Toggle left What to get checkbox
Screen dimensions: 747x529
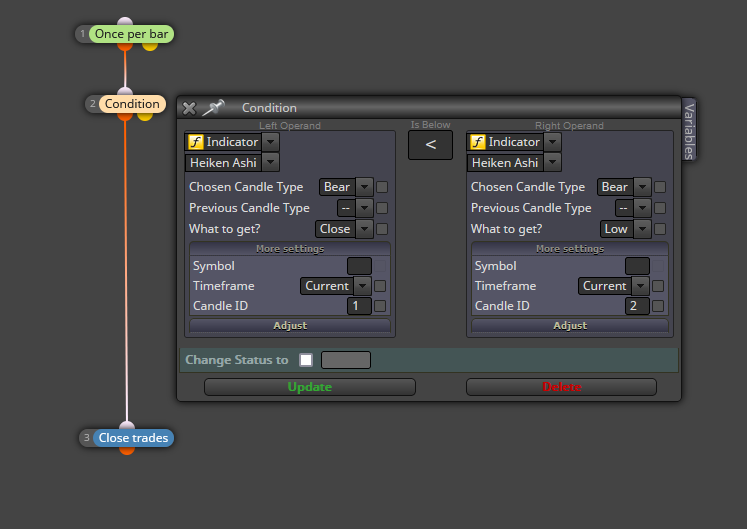click(382, 229)
